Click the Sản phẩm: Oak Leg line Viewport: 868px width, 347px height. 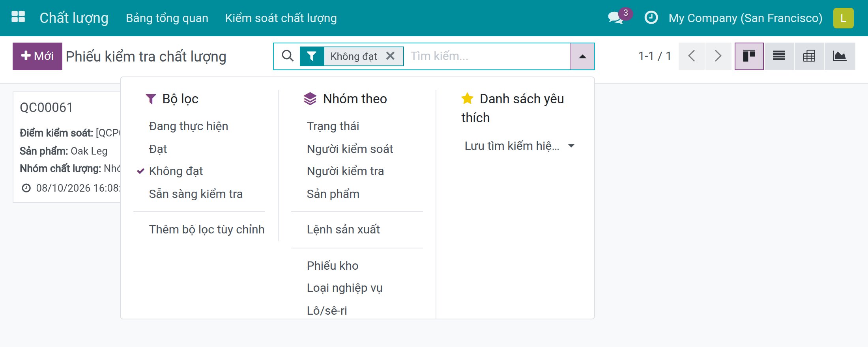pos(64,151)
